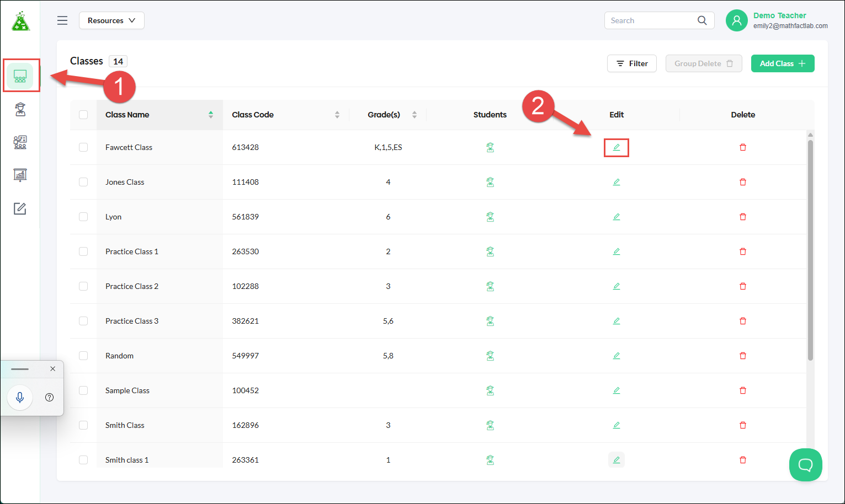Open the Demo Teacher account menu

[x=777, y=20]
